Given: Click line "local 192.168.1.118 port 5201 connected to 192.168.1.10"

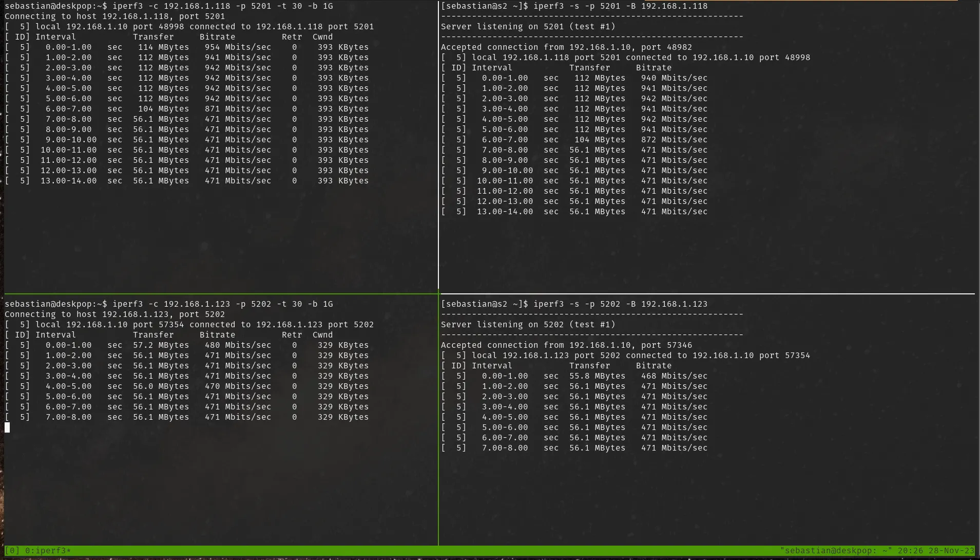Looking at the screenshot, I should (613, 58).
